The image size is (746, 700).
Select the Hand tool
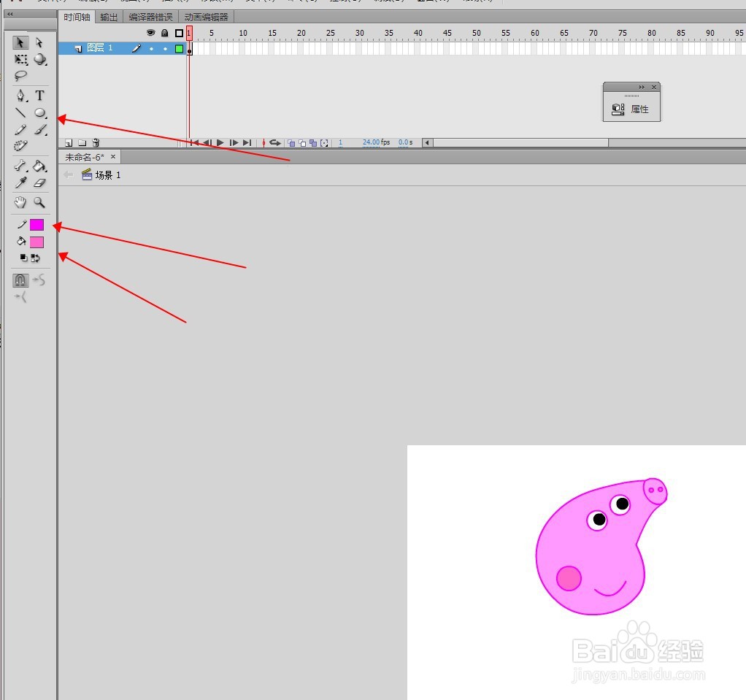[20, 203]
